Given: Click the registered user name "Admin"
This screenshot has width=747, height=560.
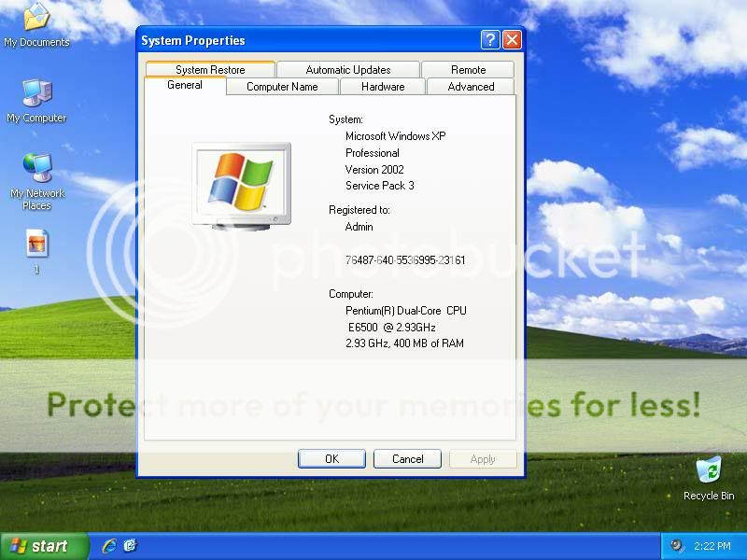Looking at the screenshot, I should [359, 227].
